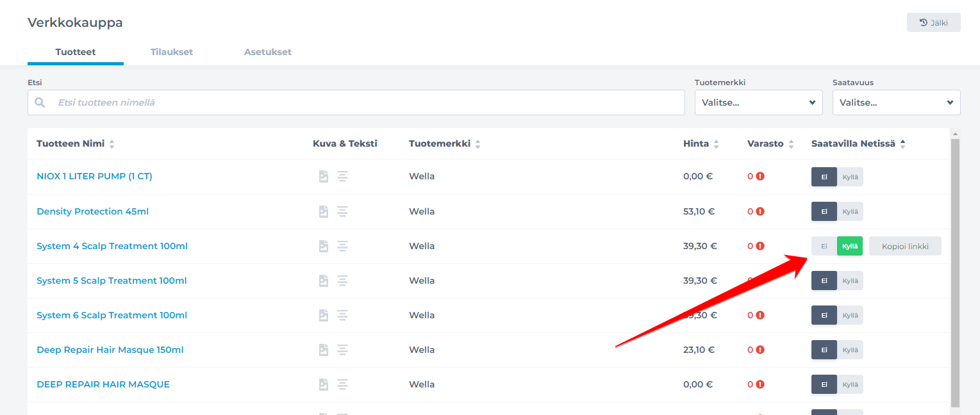The image size is (980, 415).
Task: Toggle online availability for System 5 Scalp Treatment 100ml
Action: (x=837, y=281)
